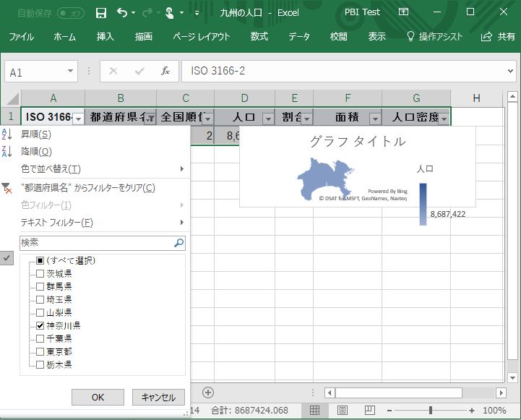
Task: Switch to page layout view icon
Action: (x=341, y=410)
